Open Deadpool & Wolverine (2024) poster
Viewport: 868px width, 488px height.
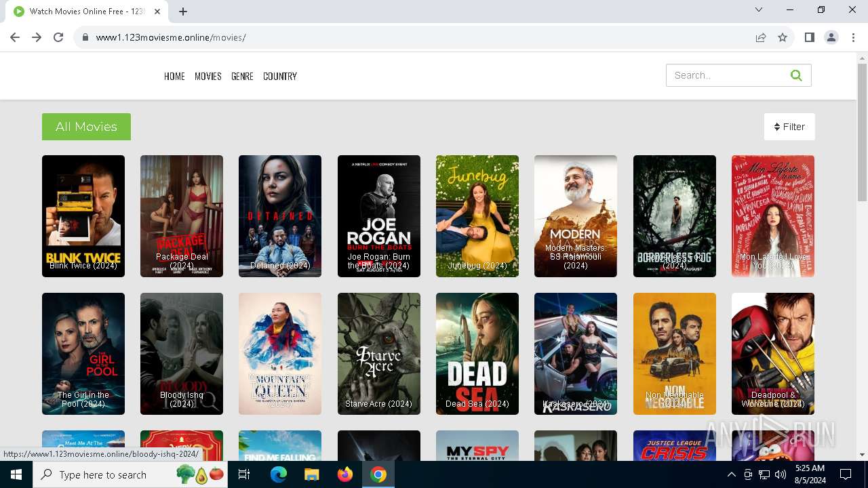click(x=773, y=354)
